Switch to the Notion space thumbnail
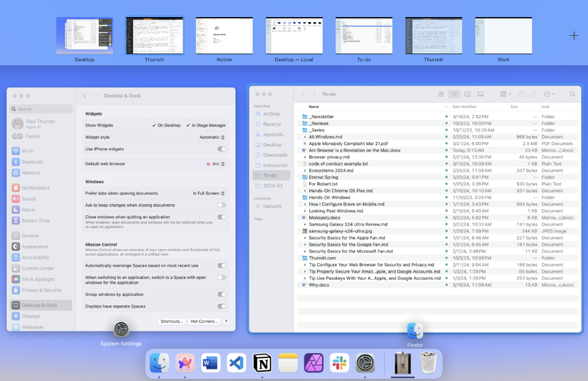 [x=224, y=36]
